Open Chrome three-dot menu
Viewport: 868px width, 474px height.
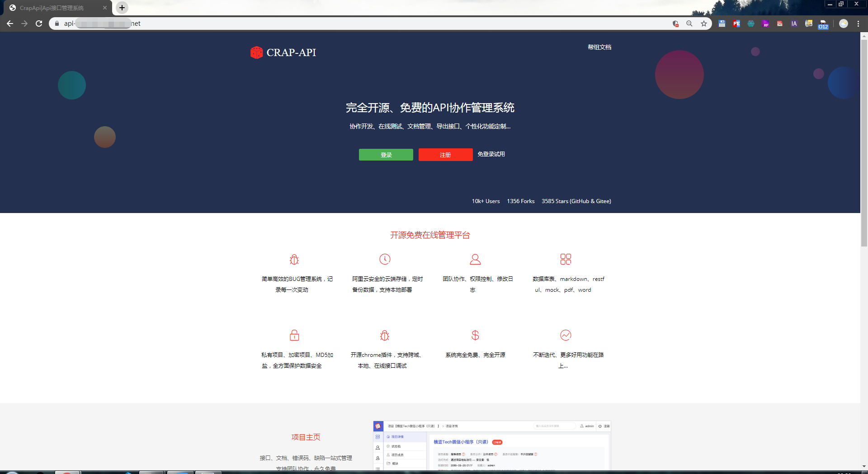pos(858,24)
